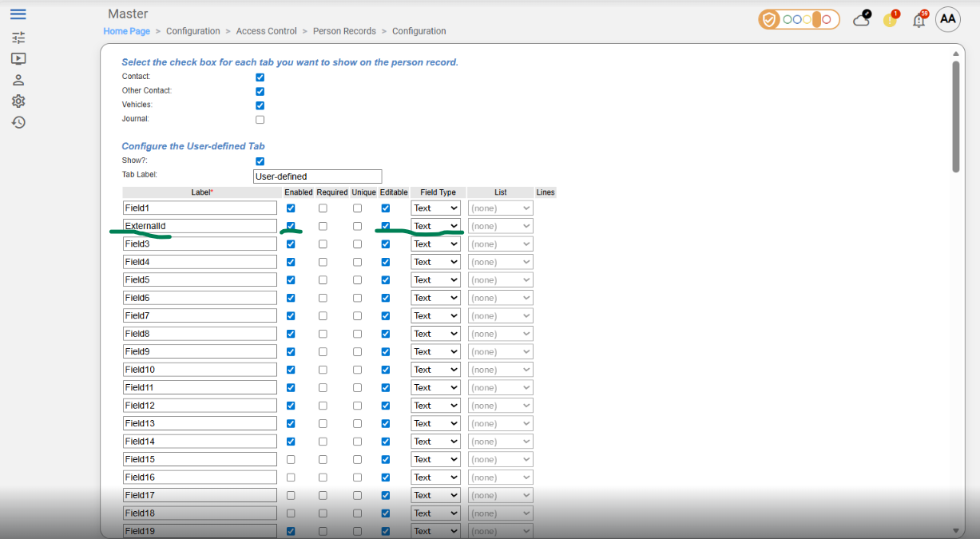Enable the Journal tab checkbox
980x539 pixels.
pyautogui.click(x=260, y=120)
